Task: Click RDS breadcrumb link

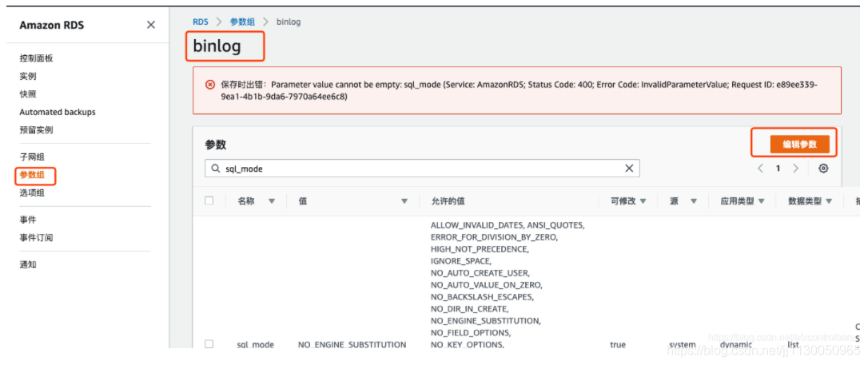Action: [x=201, y=22]
